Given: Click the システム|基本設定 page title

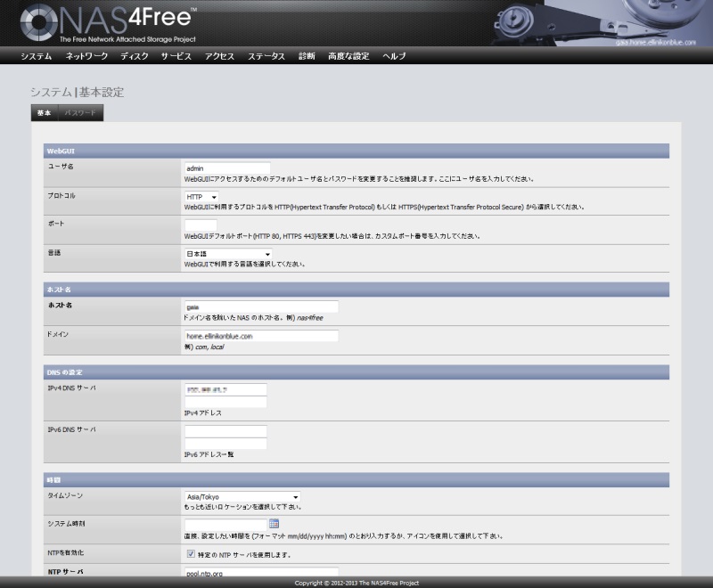Looking at the screenshot, I should click(77, 93).
